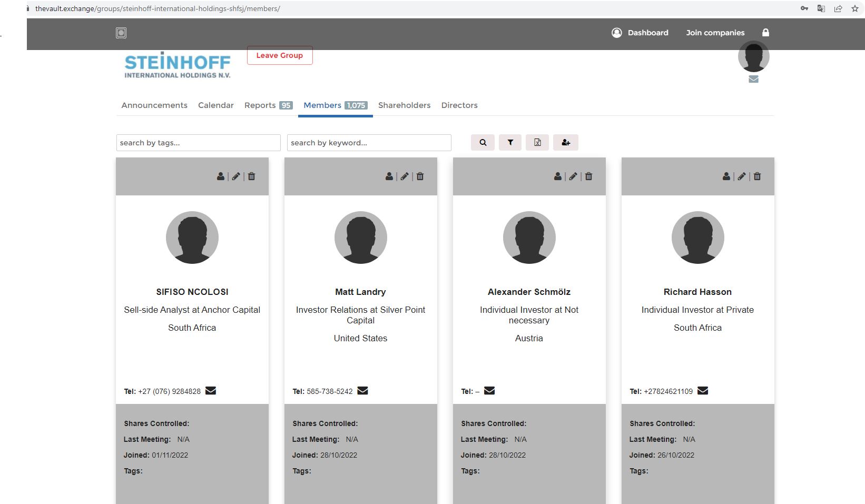Switch to the Shareholders tab
This screenshot has width=865, height=504.
(x=404, y=105)
